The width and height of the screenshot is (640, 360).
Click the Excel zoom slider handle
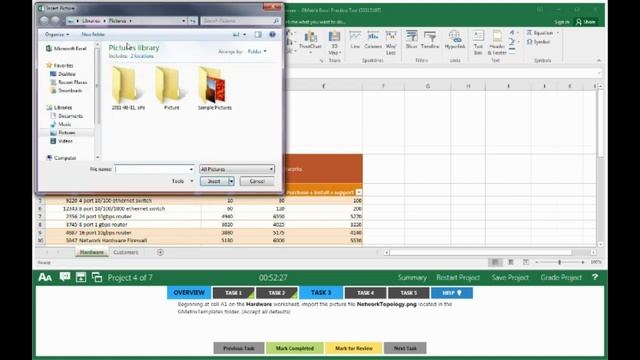coord(559,262)
